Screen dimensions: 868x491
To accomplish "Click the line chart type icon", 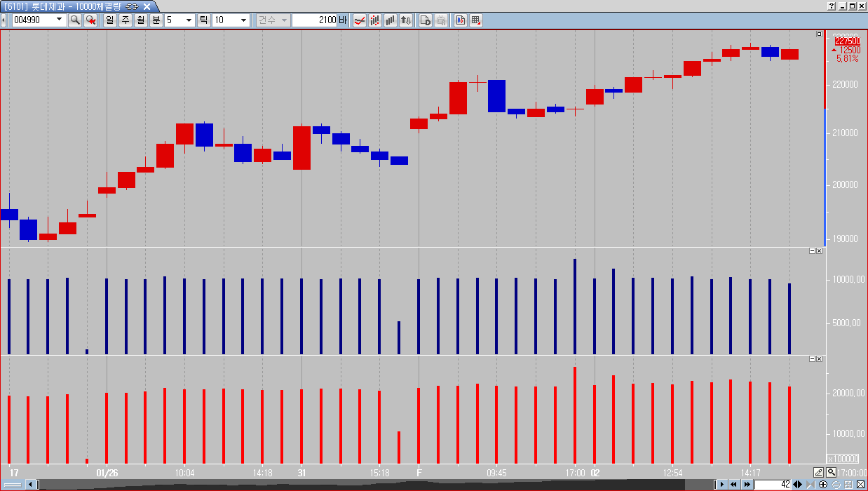I will click(x=359, y=20).
